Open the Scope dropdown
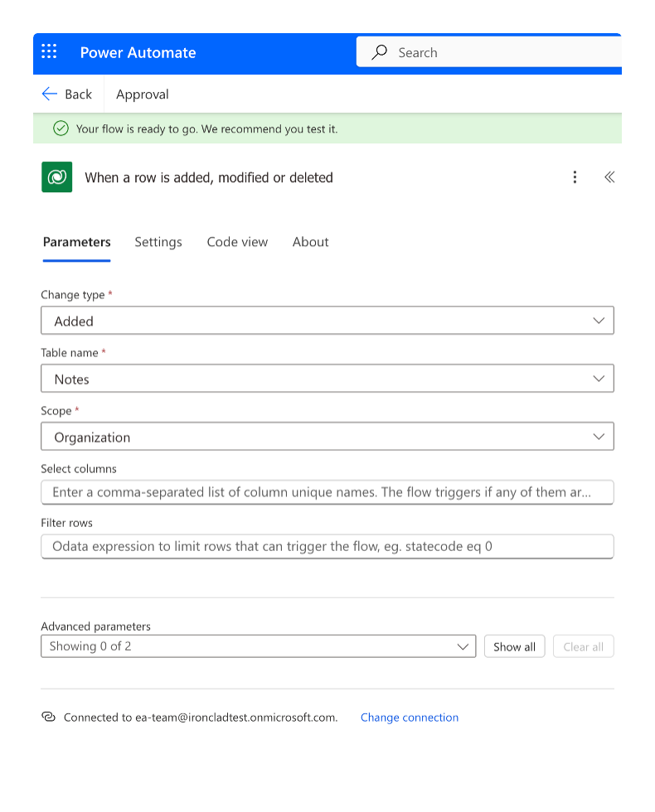 point(327,437)
